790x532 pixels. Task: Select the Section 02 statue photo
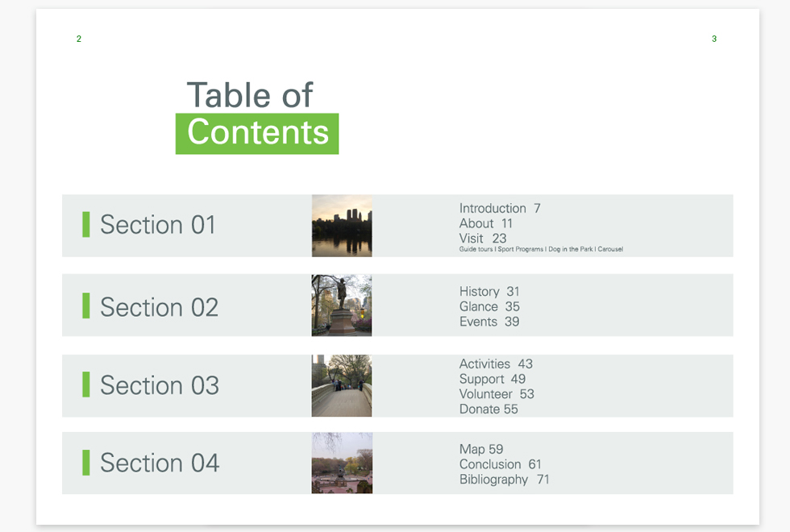342,305
